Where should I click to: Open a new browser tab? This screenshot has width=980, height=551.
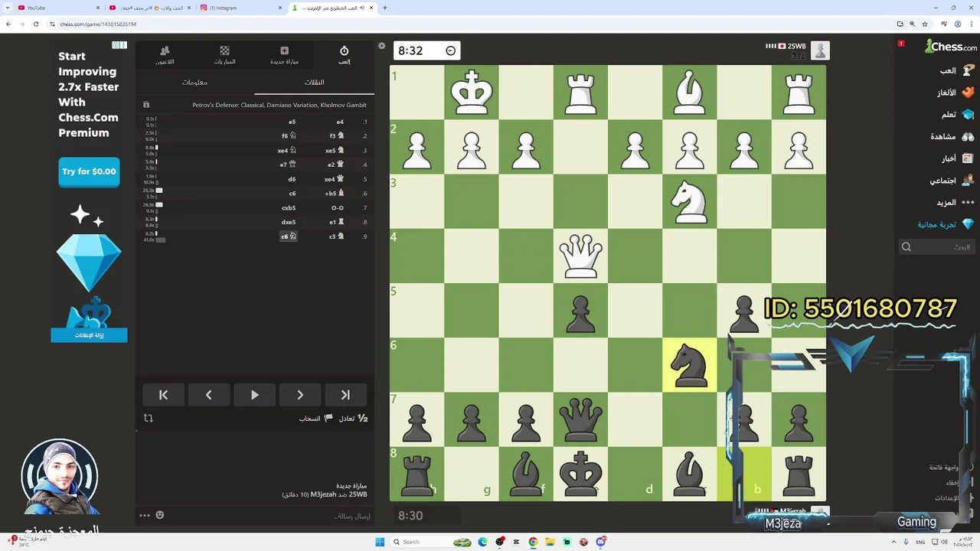[x=384, y=8]
